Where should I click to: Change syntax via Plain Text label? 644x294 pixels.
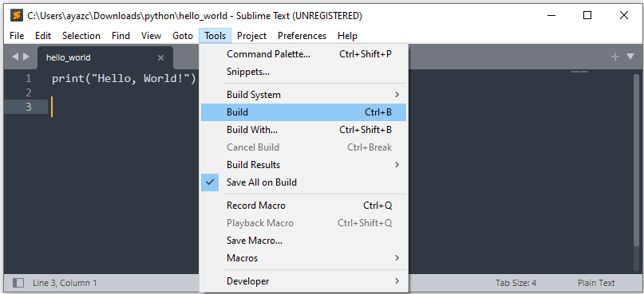pyautogui.click(x=596, y=283)
